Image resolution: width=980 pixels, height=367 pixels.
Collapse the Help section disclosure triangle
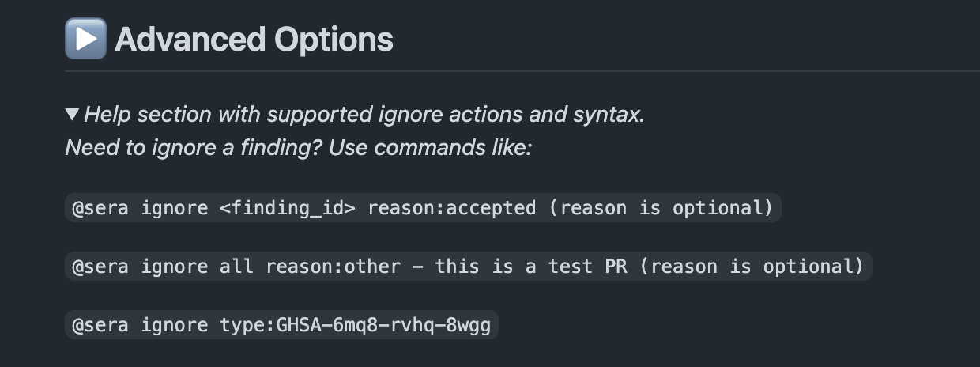72,115
